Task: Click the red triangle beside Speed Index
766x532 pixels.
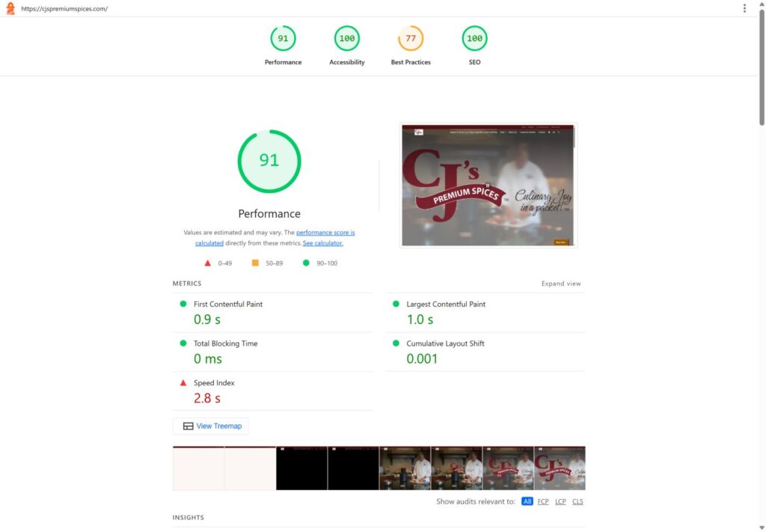Action: pos(183,382)
